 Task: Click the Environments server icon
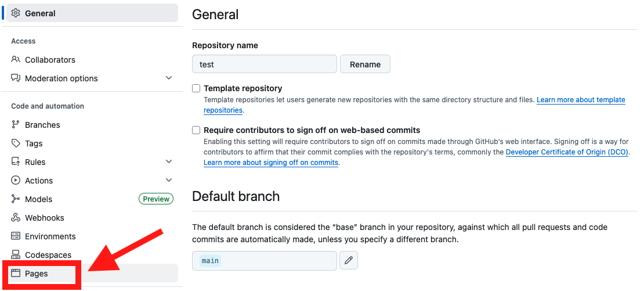pyautogui.click(x=16, y=236)
